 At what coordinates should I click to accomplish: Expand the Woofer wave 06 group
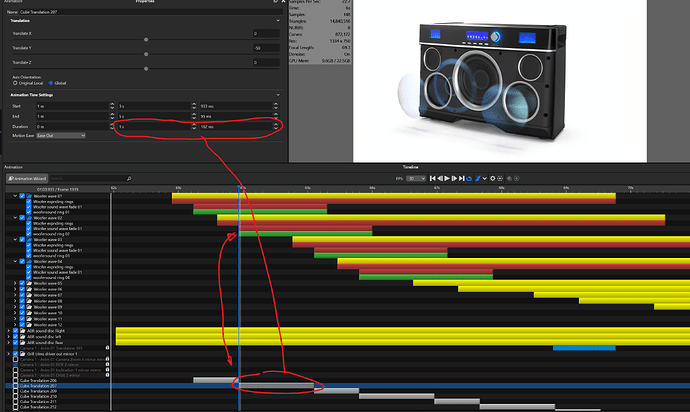15,289
